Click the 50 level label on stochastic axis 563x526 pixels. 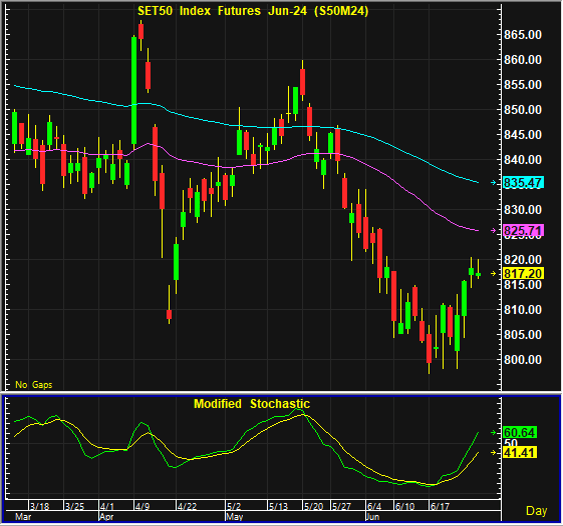pos(511,442)
